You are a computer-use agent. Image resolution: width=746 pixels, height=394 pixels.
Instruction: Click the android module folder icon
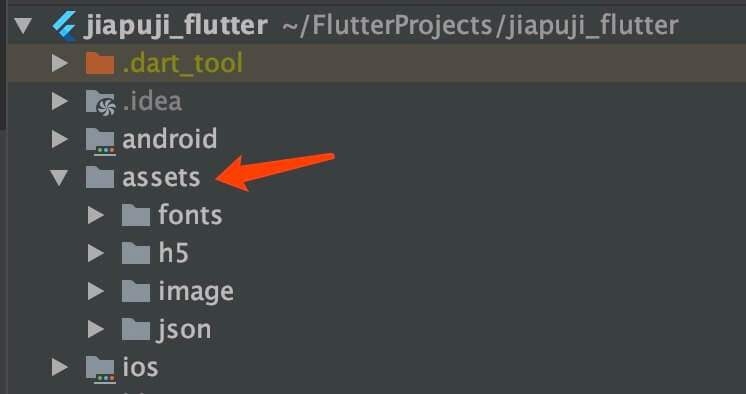click(100, 140)
